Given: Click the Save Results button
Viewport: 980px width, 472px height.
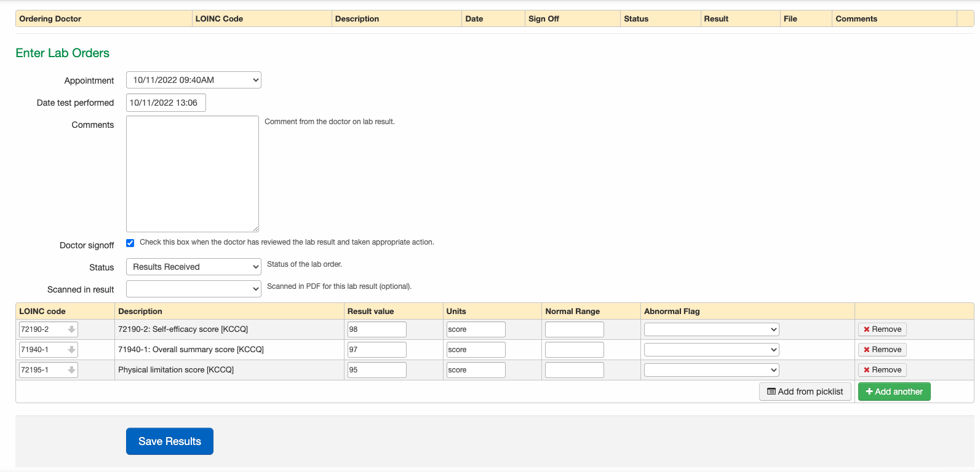Looking at the screenshot, I should [170, 441].
